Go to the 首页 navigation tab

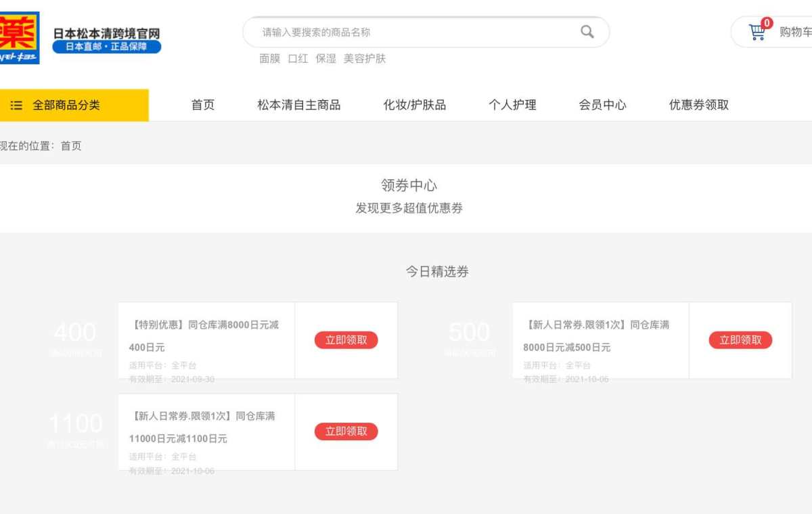[x=202, y=105]
